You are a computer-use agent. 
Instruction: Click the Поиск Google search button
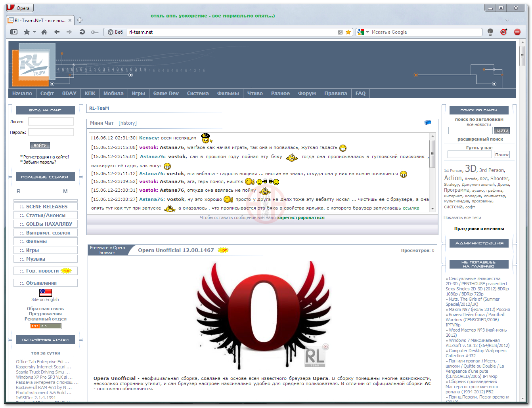click(x=501, y=154)
